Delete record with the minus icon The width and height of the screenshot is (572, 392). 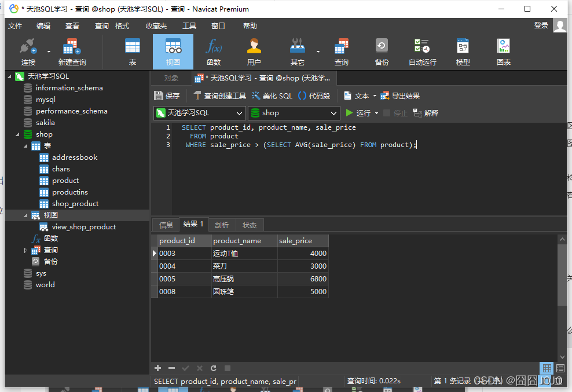pos(172,368)
